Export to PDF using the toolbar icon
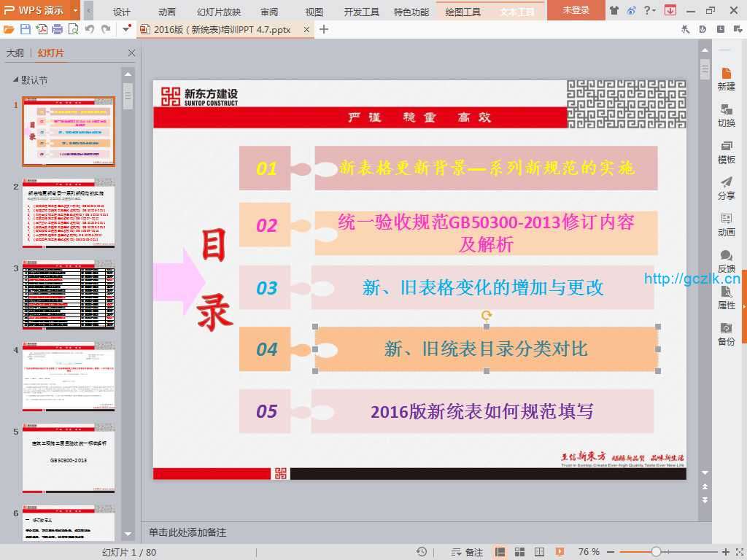Viewport: 747px width, 560px height. pyautogui.click(x=42, y=29)
